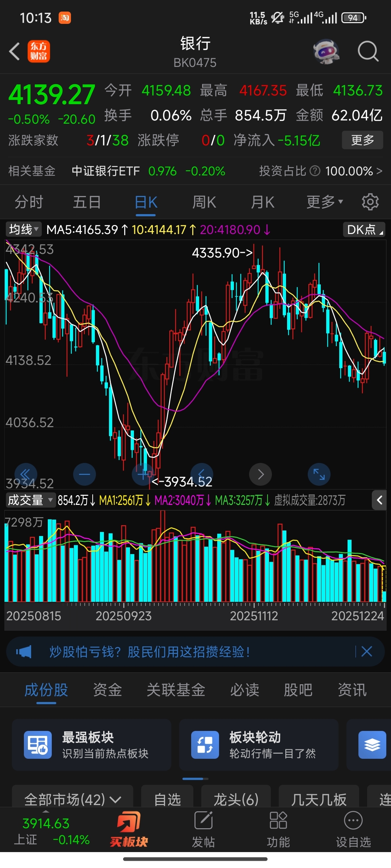Tap the 4335.90 high price marker

[x=222, y=252]
